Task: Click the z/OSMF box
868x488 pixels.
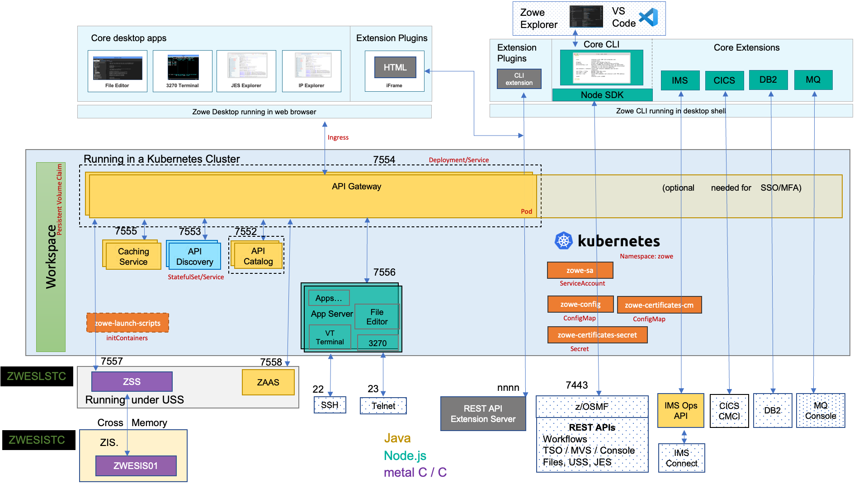Action: 592,407
